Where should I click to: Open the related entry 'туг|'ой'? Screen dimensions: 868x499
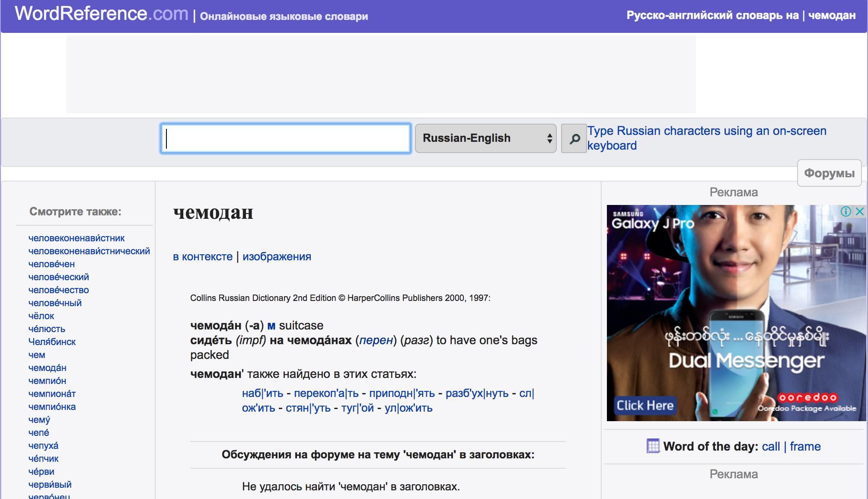[357, 408]
